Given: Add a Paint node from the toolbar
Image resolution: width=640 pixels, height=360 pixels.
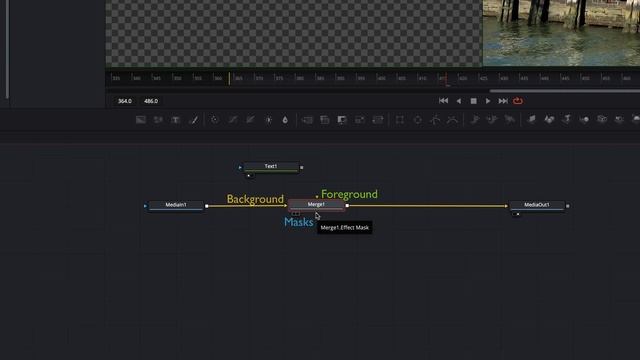Looking at the screenshot, I should click(x=195, y=120).
